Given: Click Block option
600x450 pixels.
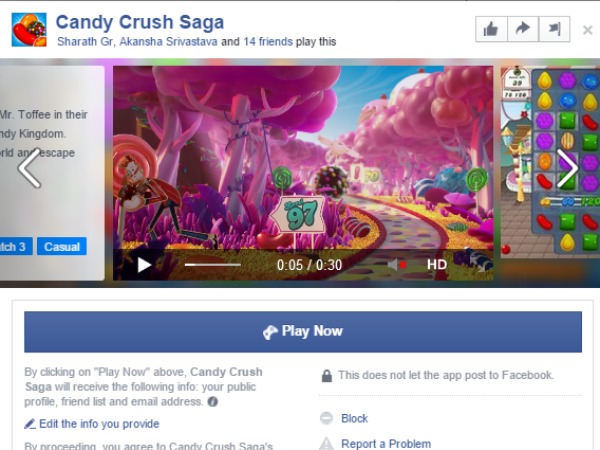Looking at the screenshot, I should coord(354,418).
